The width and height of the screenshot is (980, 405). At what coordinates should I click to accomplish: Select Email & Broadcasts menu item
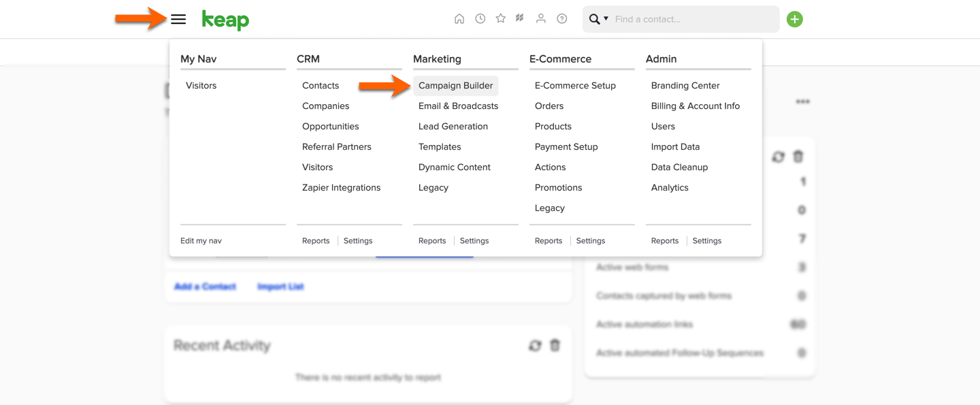coord(458,106)
